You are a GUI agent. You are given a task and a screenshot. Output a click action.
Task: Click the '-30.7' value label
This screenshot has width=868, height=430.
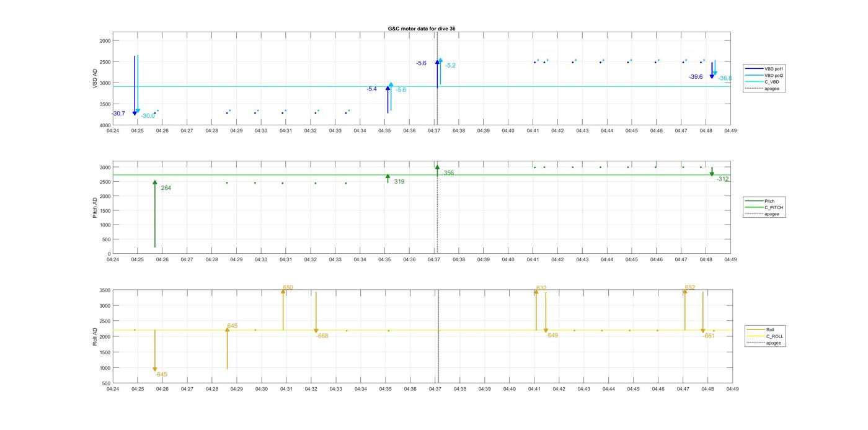118,114
